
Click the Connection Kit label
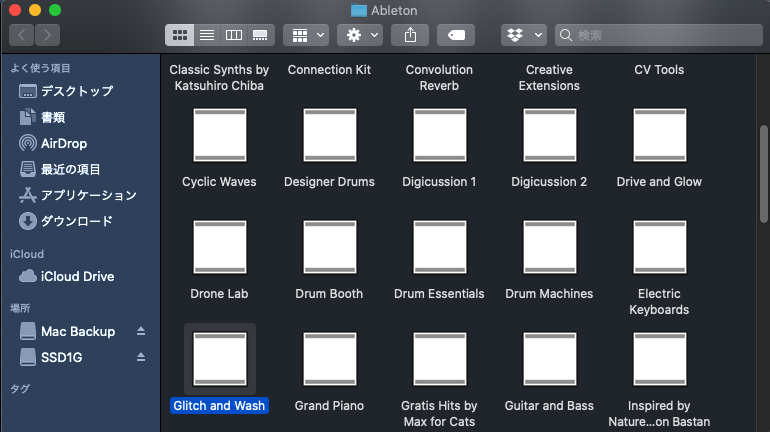329,70
